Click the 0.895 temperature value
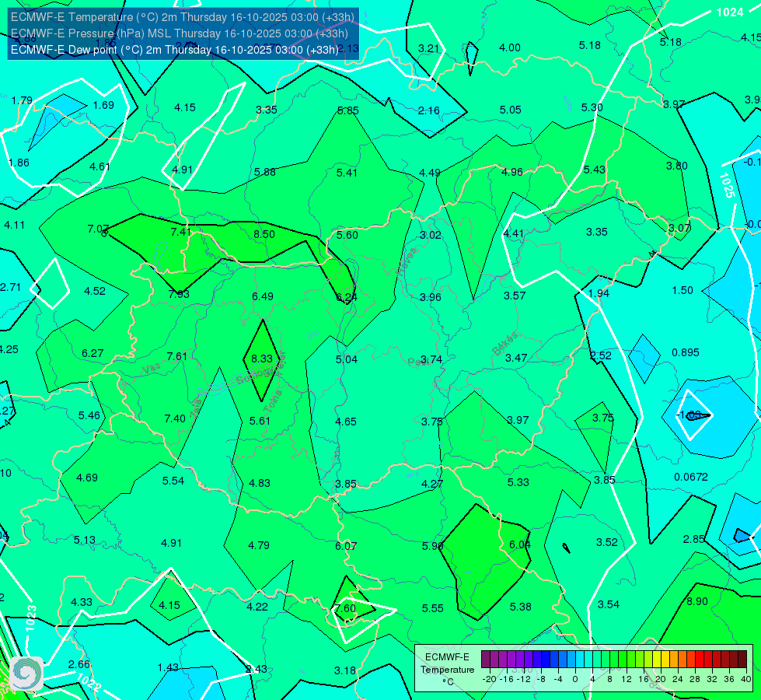The image size is (761, 700). coord(686,352)
